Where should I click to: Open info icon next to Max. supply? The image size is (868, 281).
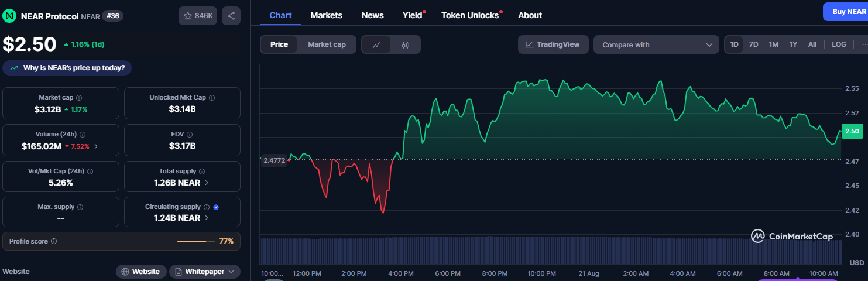click(80, 207)
